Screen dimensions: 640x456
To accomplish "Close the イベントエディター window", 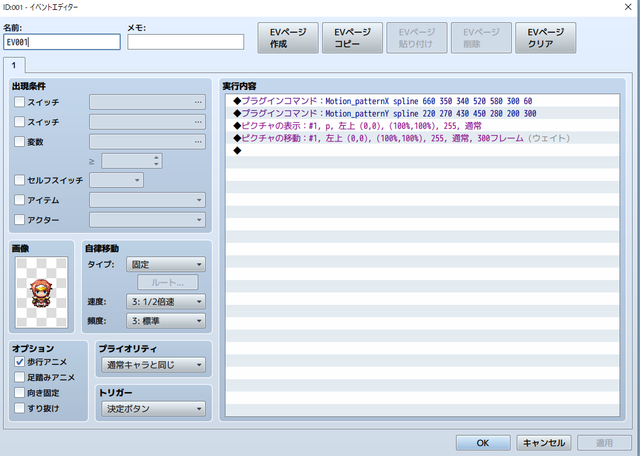I will (x=628, y=7).
